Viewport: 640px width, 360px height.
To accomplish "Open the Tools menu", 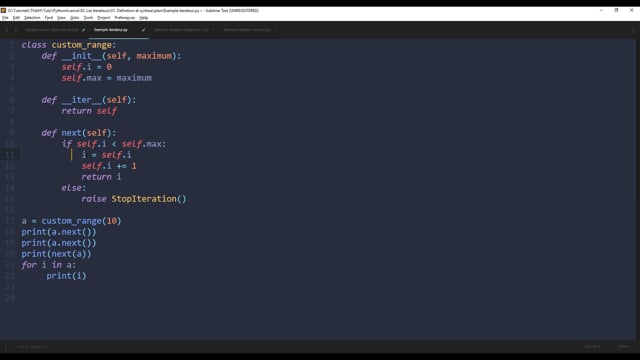I will (x=88, y=18).
